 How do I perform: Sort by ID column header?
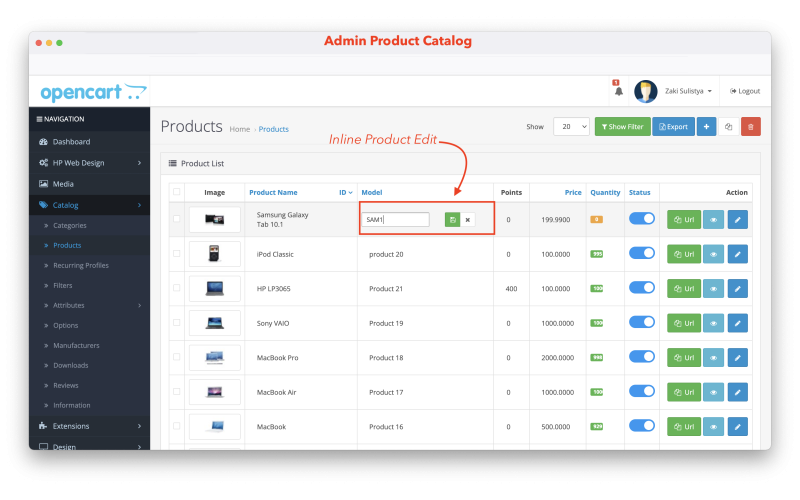(x=345, y=192)
